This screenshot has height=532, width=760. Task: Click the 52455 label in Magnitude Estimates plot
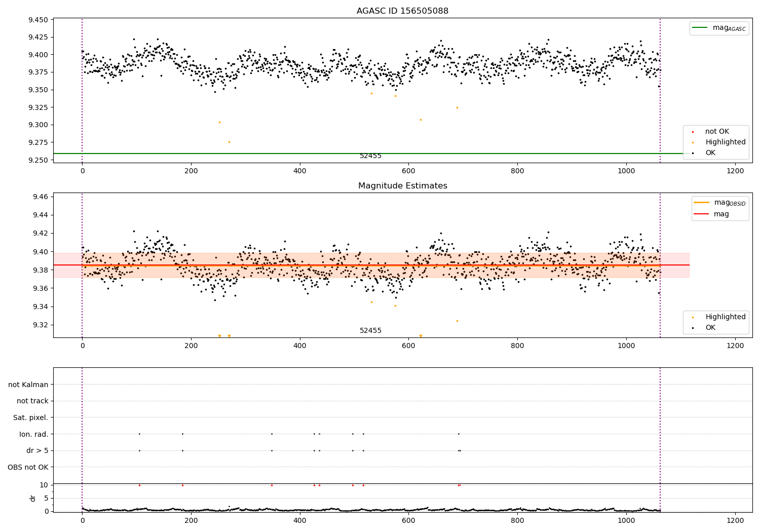pyautogui.click(x=370, y=331)
